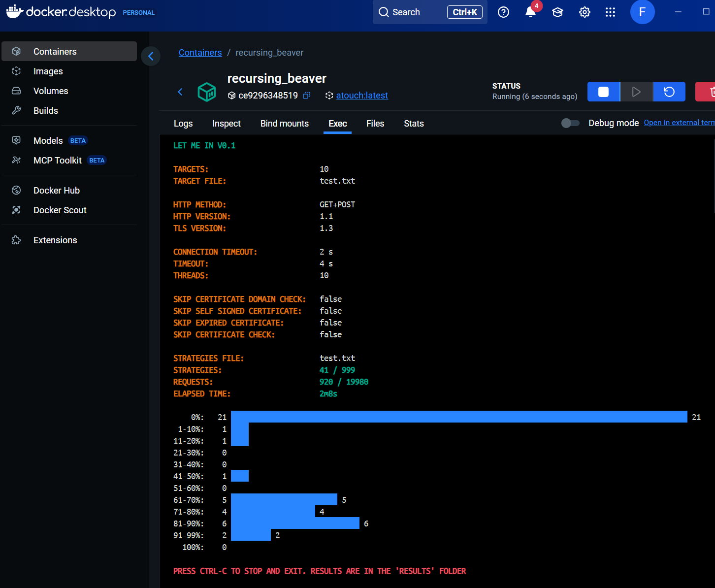Click the Containers breadcrumb link
Screen dimensions: 715x588
point(200,53)
